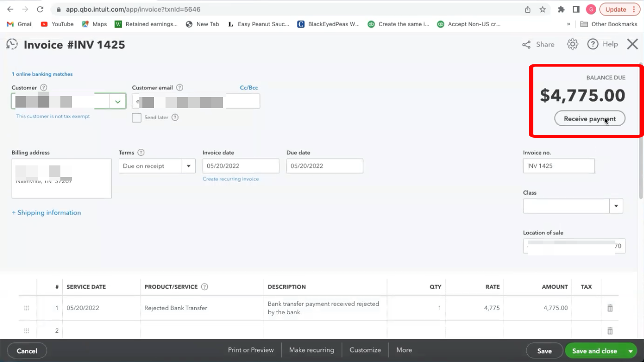Bookmark this page with star icon
The width and height of the screenshot is (644, 362).
(x=542, y=9)
